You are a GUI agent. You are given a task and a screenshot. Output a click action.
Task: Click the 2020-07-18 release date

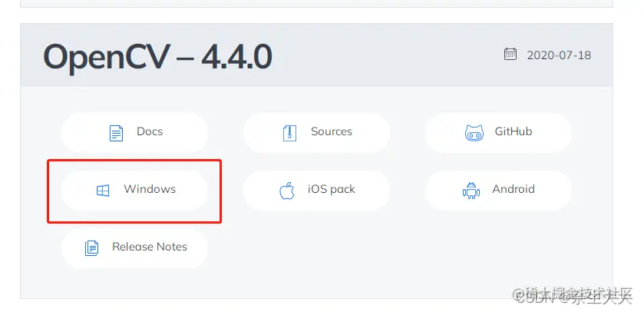tap(559, 55)
